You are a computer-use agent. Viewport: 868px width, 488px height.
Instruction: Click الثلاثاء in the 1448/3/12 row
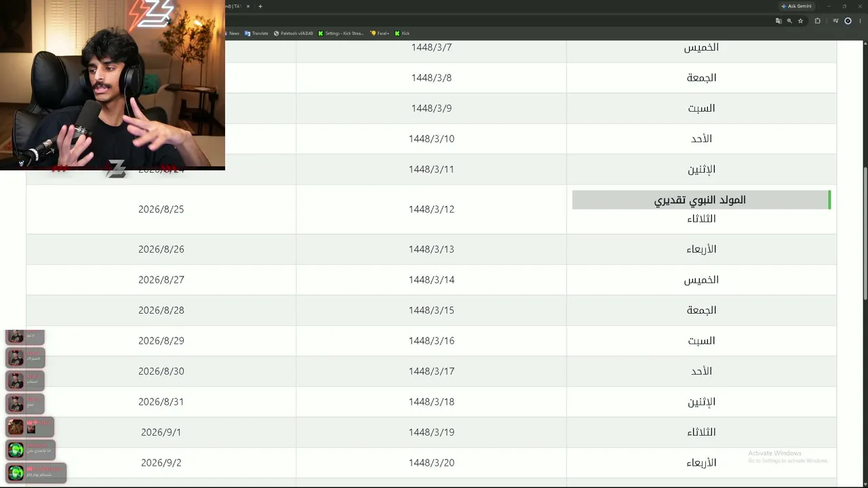click(x=701, y=219)
